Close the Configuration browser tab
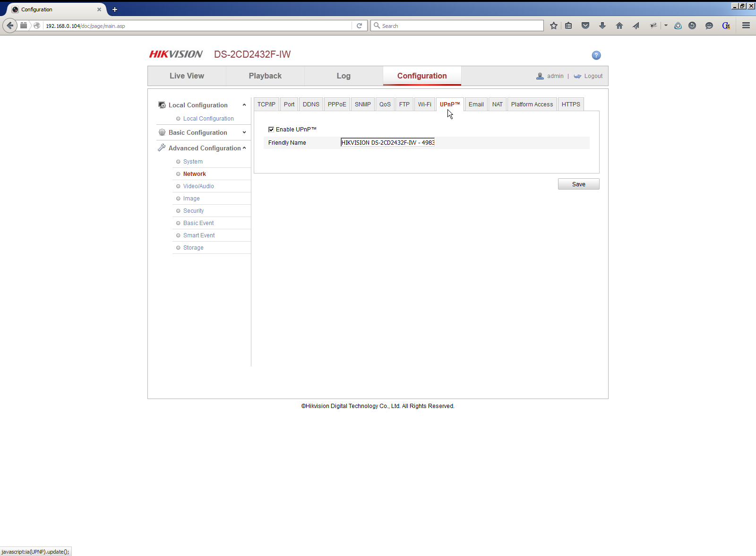Image resolution: width=756 pixels, height=556 pixels. [x=99, y=9]
